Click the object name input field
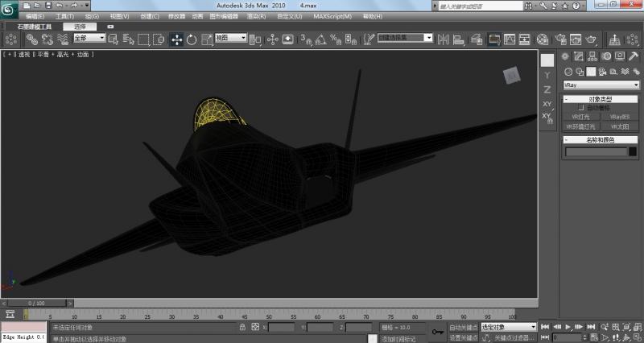This screenshot has height=343, width=644. (596, 151)
